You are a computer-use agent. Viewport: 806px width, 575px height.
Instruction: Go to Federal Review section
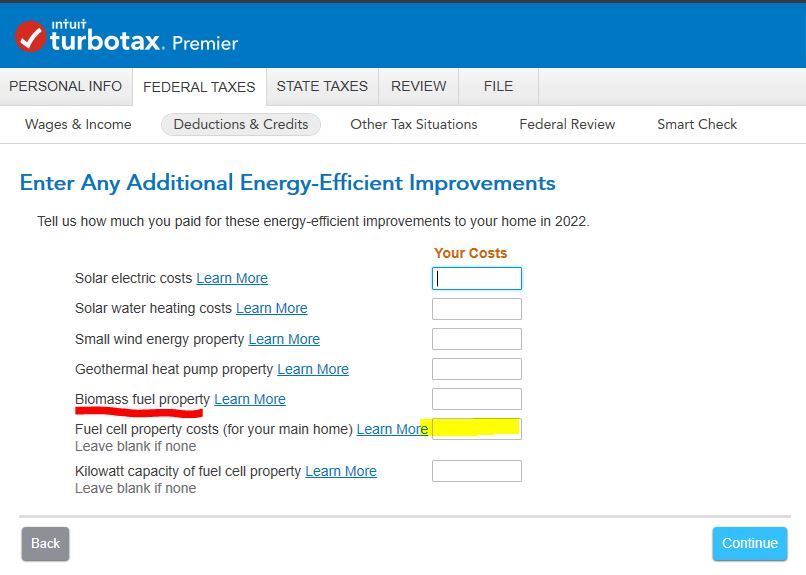(x=567, y=124)
